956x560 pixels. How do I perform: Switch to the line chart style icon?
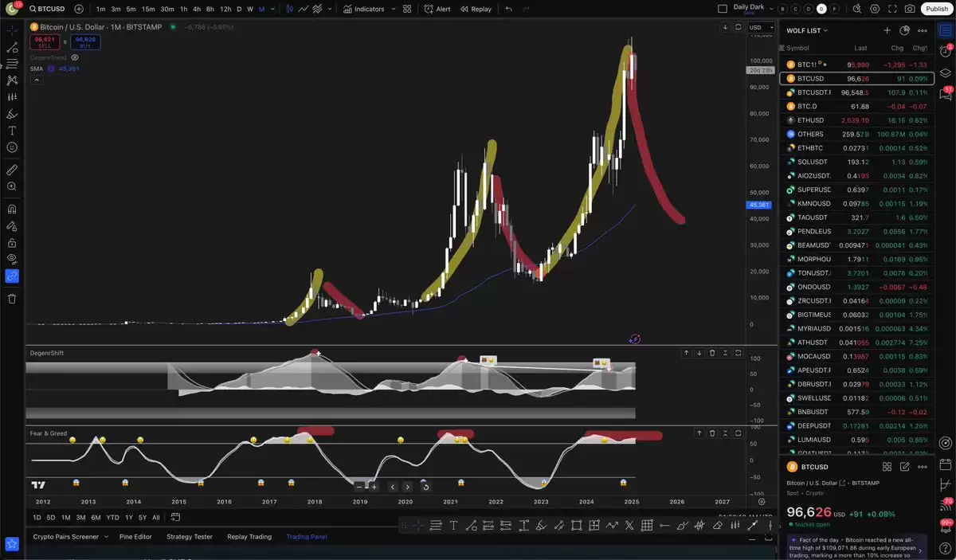304,9
